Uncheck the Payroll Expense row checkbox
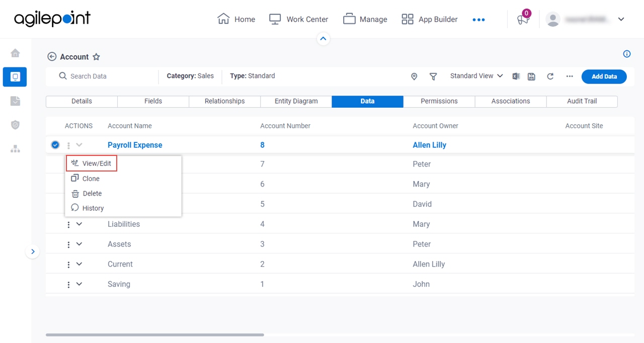The image size is (644, 343). point(55,145)
